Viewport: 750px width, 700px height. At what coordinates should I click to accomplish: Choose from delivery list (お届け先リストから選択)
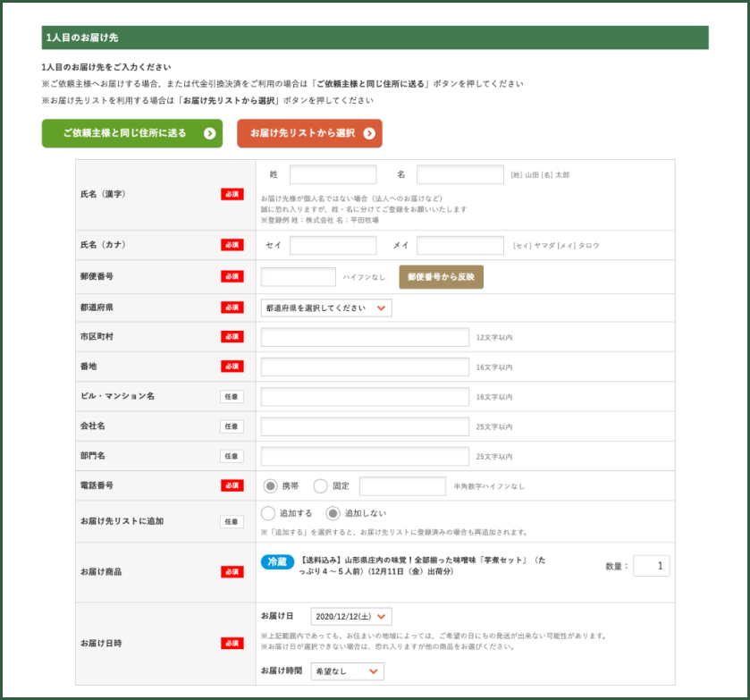tap(309, 133)
